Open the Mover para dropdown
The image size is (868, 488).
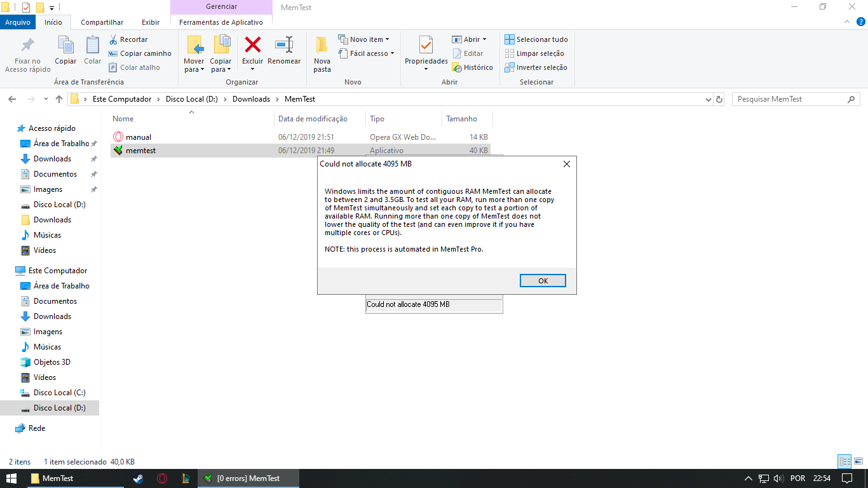tap(194, 65)
